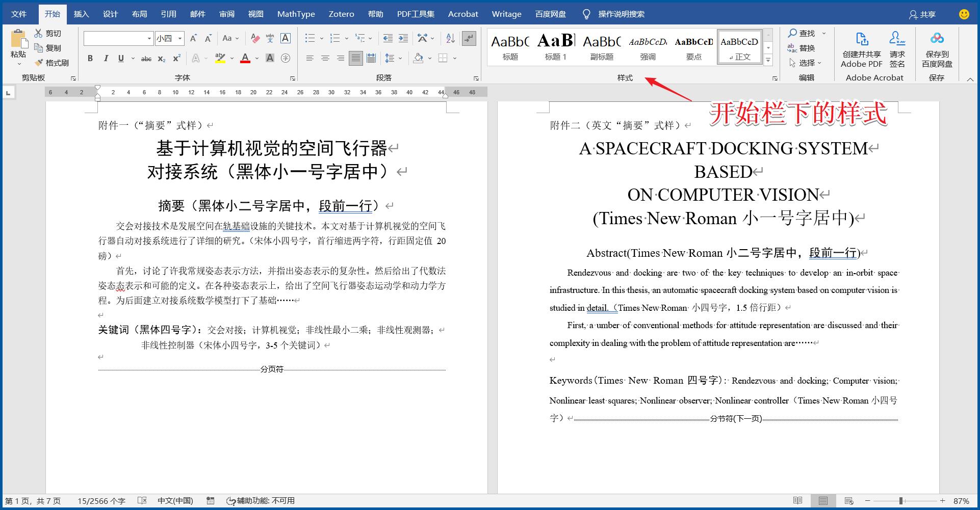Toggle bold formatting

pos(90,58)
